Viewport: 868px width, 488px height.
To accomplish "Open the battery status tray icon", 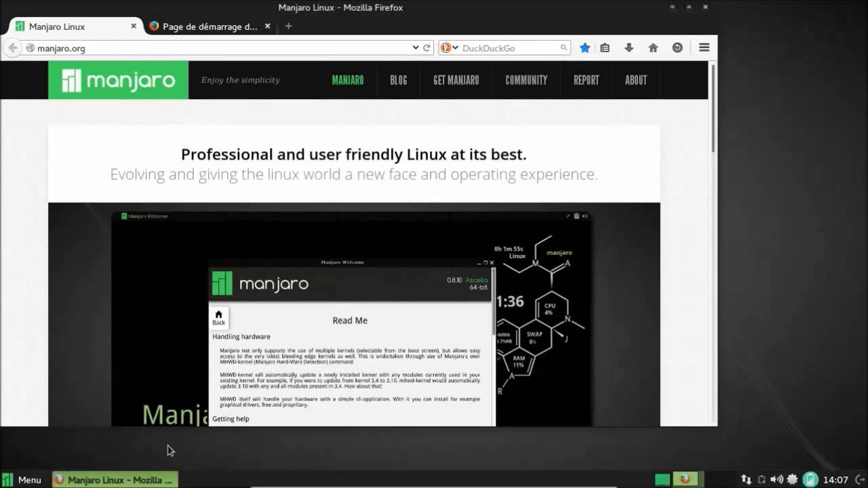I will click(810, 479).
